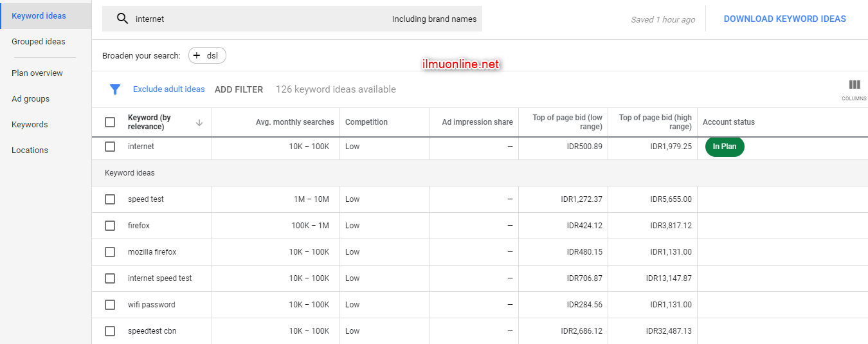Image resolution: width=868 pixels, height=344 pixels.
Task: Open the 'In Plan' status dropdown
Action: tap(724, 147)
